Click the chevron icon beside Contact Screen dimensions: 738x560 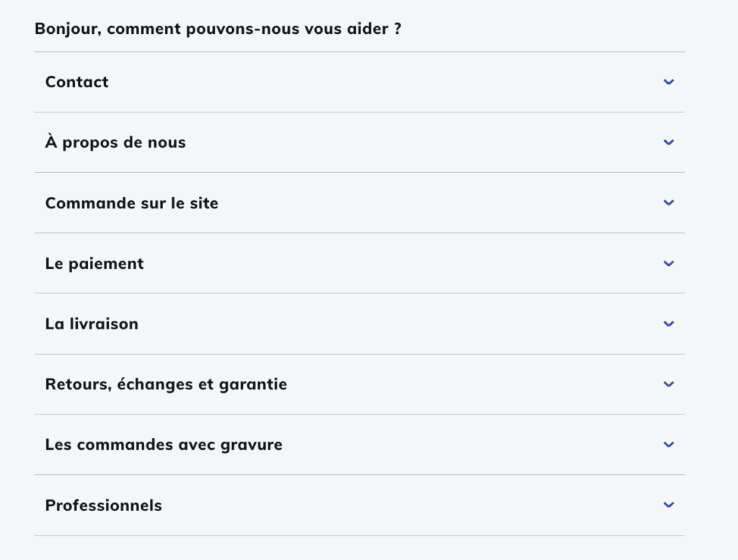[x=668, y=82]
